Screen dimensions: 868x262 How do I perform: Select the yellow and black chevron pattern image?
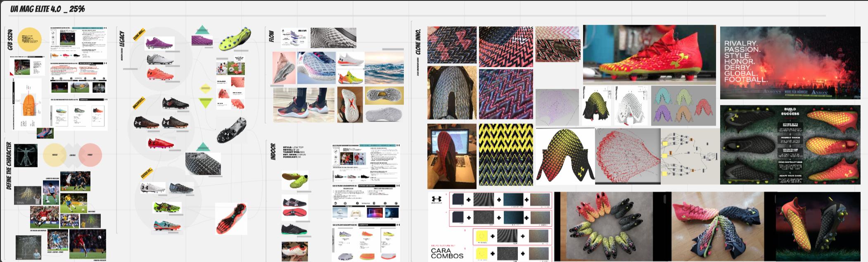[x=506, y=155]
